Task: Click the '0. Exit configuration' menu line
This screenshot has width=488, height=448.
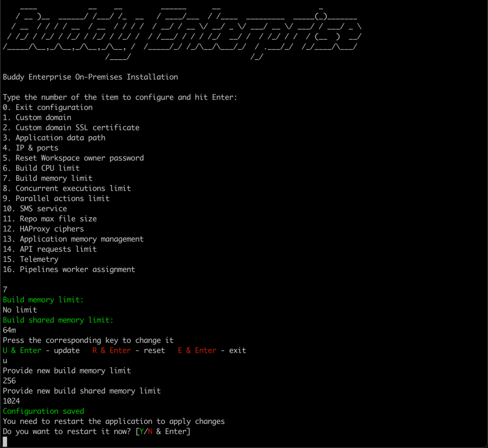Action: pyautogui.click(x=48, y=107)
